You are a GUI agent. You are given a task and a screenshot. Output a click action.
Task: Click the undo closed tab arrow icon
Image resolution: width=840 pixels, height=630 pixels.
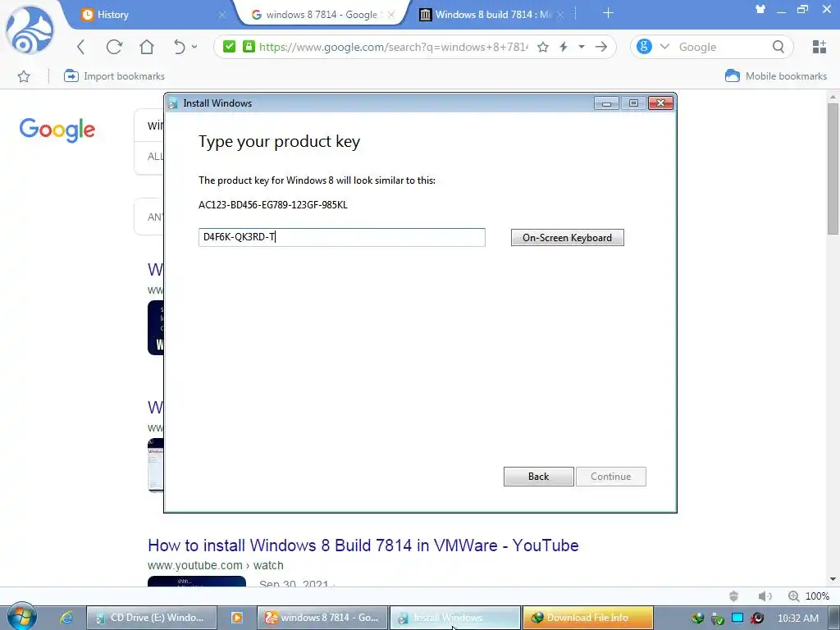(179, 47)
